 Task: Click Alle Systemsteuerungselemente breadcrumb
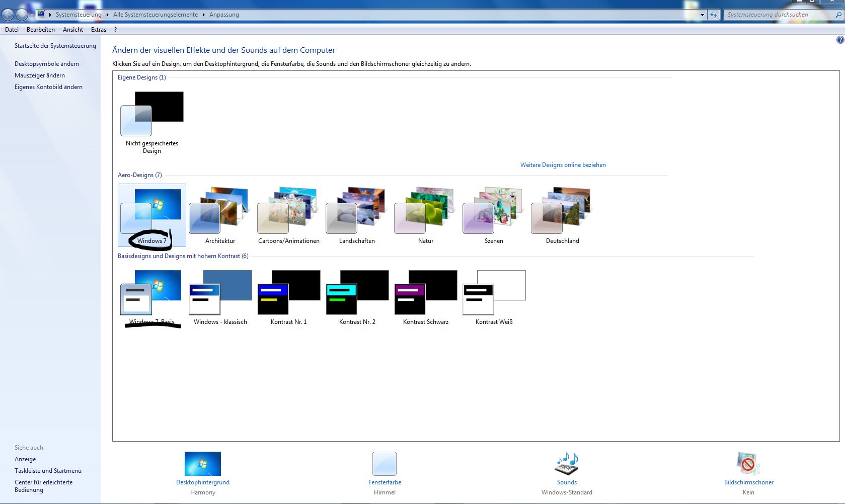pyautogui.click(x=156, y=15)
